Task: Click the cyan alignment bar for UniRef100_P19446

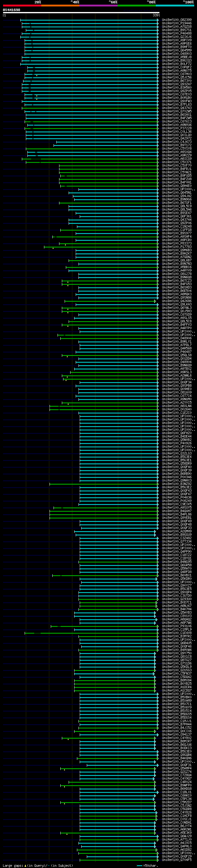Action: [90, 23]
